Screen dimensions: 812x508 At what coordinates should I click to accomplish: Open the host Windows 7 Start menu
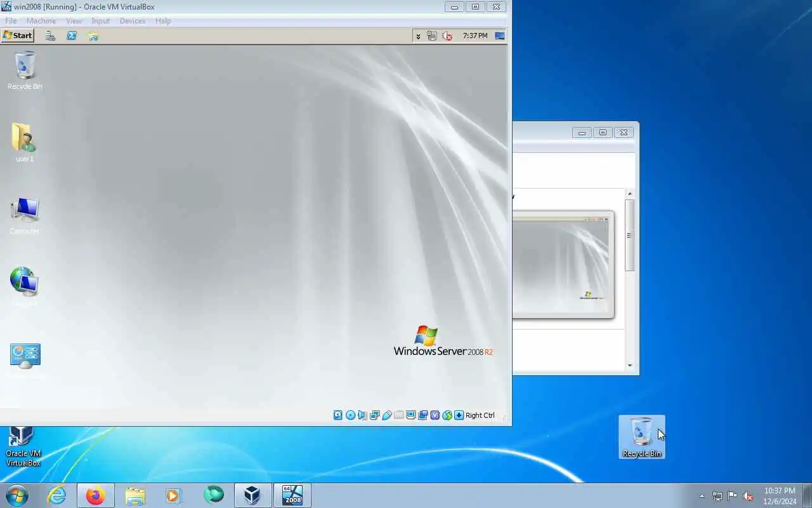pyautogui.click(x=17, y=495)
